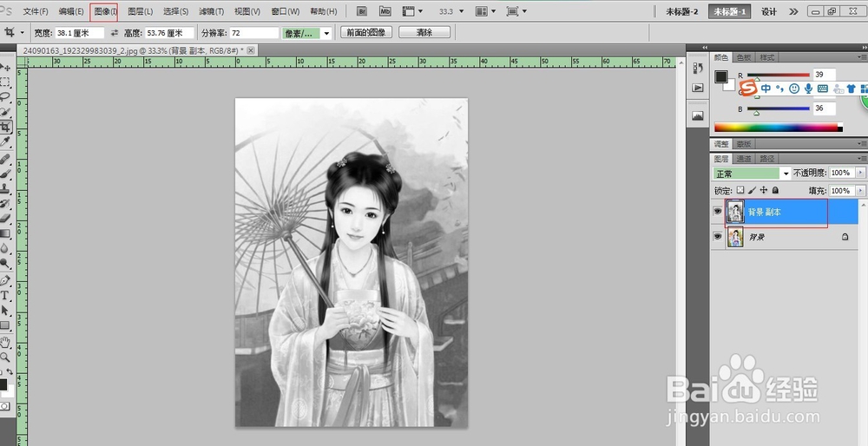Click the 宽度 width input field
Image resolution: width=868 pixels, height=446 pixels.
click(80, 33)
